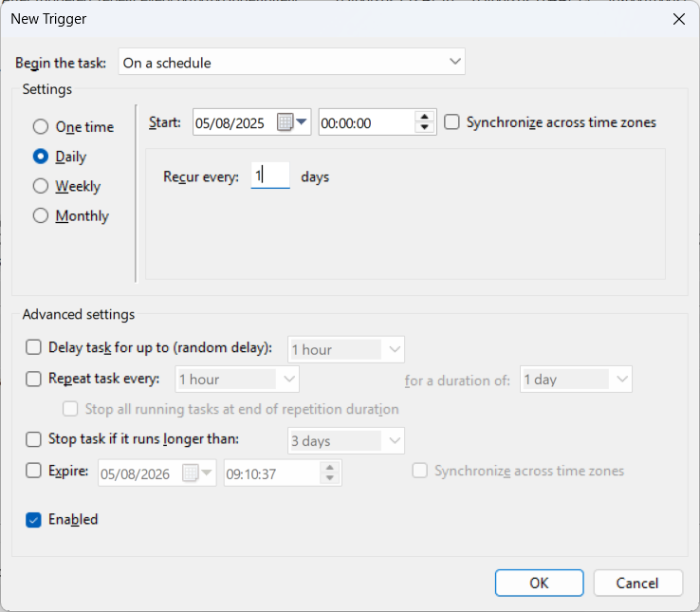Confirm the trigger with OK

click(539, 583)
